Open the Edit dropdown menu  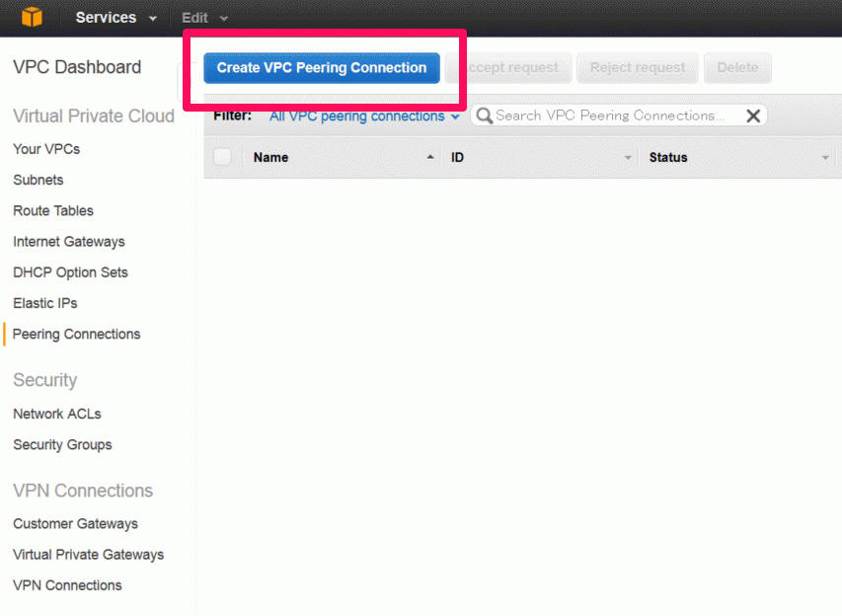(204, 18)
